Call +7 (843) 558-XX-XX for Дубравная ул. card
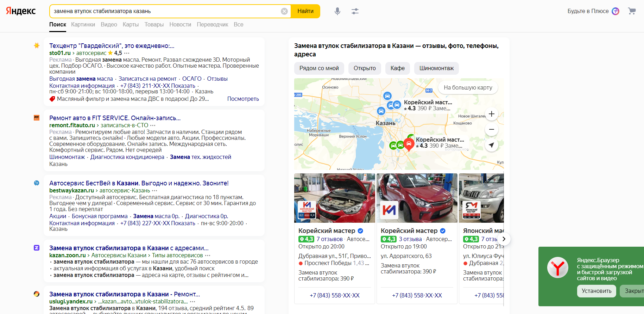 335,295
